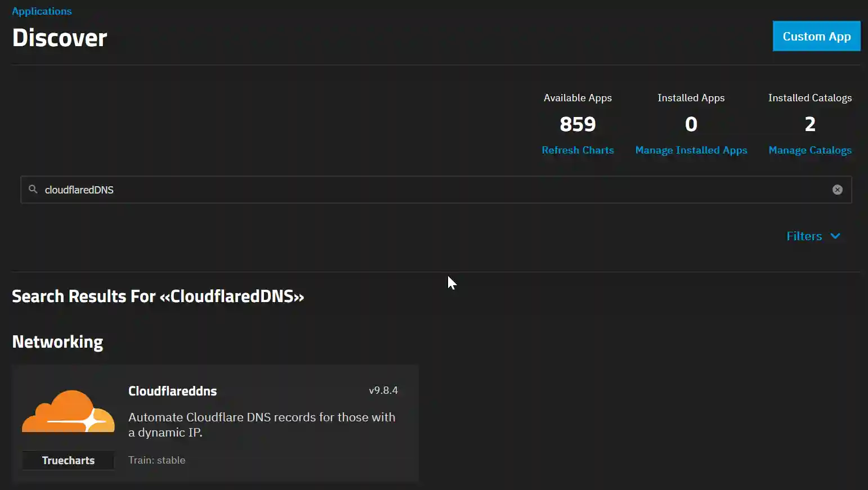This screenshot has height=490, width=868.
Task: Select the Discover page heading
Action: (x=60, y=38)
